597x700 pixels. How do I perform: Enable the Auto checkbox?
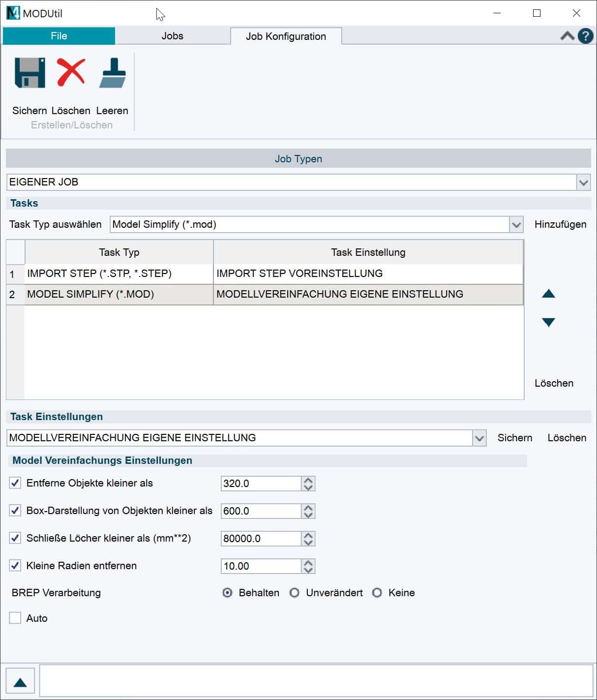15,618
